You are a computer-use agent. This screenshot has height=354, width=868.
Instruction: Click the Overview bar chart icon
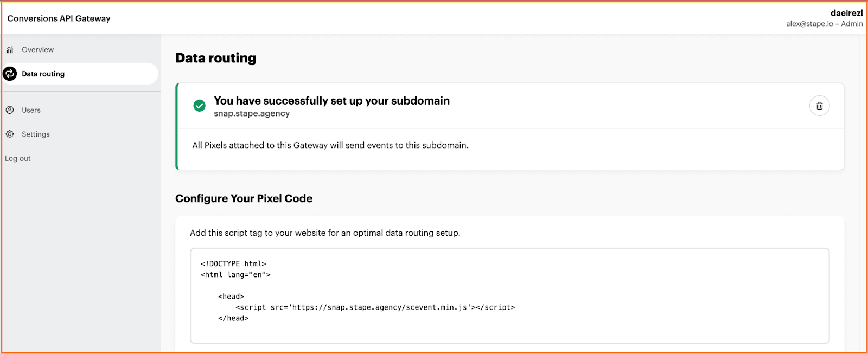coord(10,50)
